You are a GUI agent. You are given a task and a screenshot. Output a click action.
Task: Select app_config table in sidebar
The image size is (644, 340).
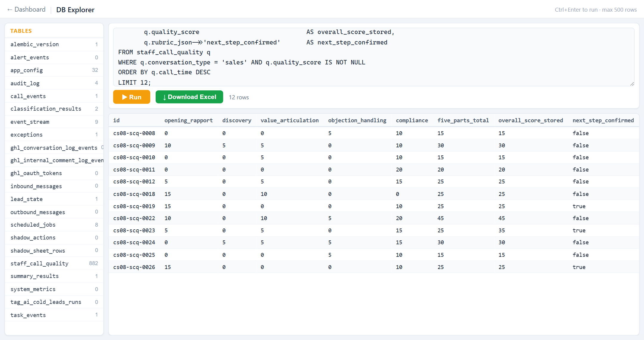tap(54, 70)
